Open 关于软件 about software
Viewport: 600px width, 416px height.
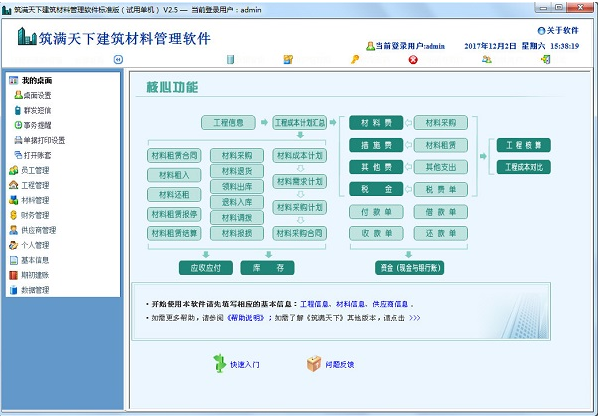pos(558,31)
